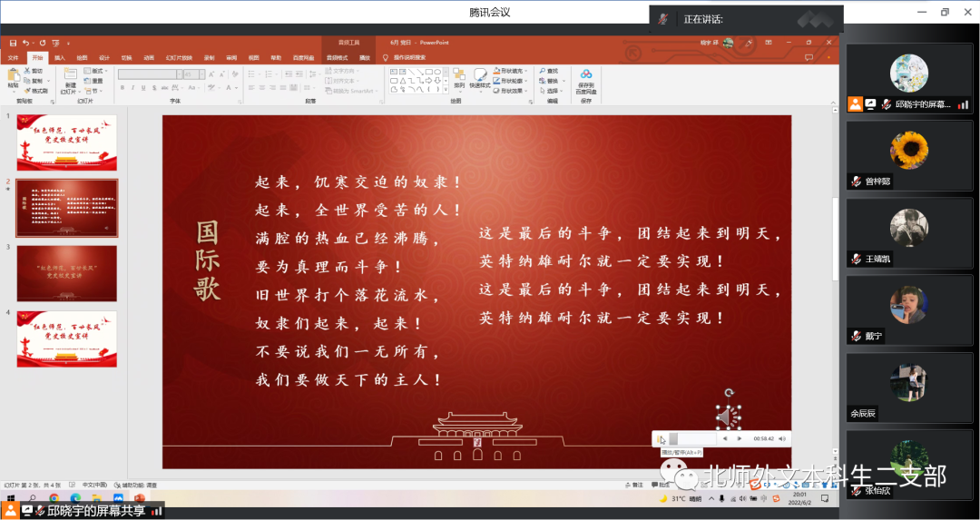Viewport: 980px width, 520px height.
Task: Click the Copy (复制) icon
Action: pyautogui.click(x=27, y=81)
